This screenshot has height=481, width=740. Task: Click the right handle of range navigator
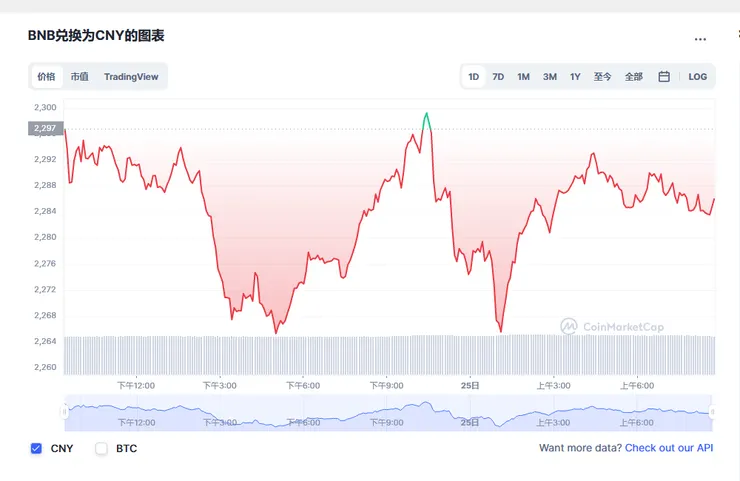(712, 411)
